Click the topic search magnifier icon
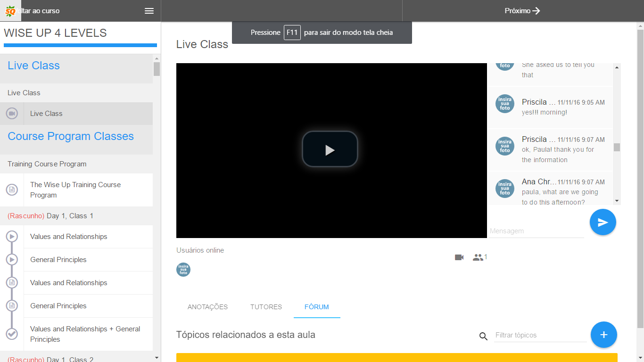 point(483,336)
